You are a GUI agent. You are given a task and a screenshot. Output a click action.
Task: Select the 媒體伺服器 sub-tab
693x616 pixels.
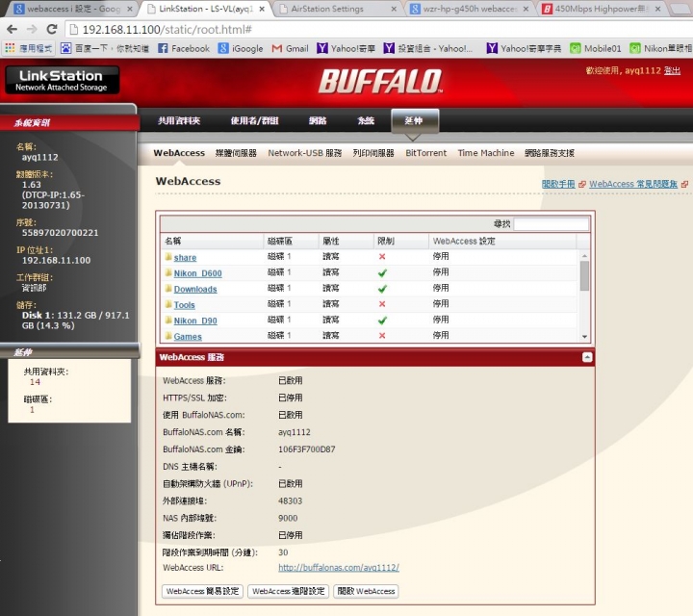(x=236, y=153)
